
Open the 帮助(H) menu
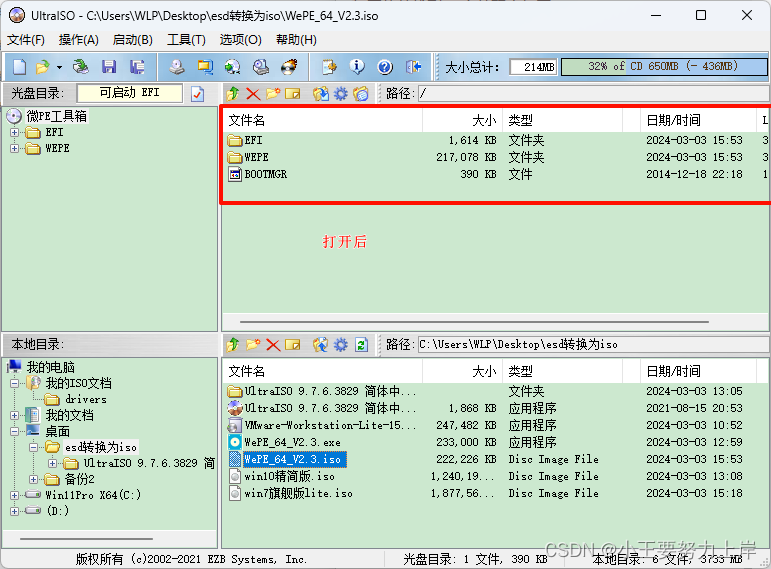point(296,40)
